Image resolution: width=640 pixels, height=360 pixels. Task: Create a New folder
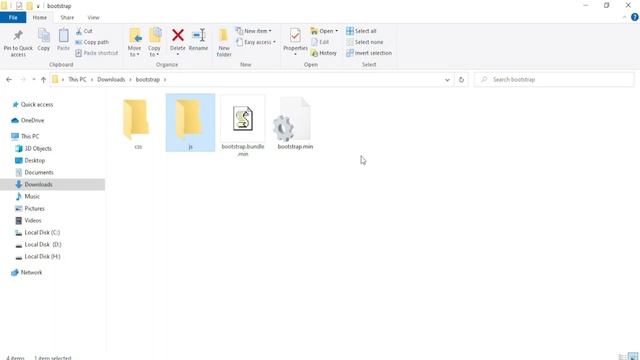[224, 42]
